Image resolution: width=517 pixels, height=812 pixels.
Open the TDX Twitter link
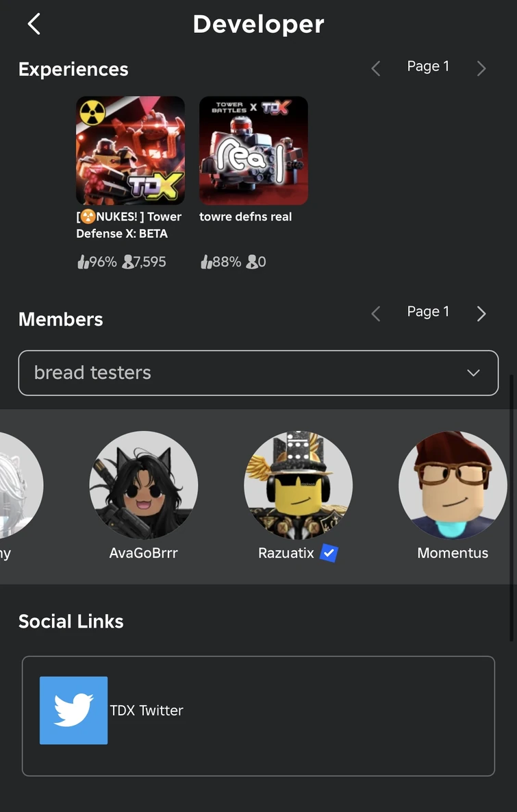click(x=147, y=711)
